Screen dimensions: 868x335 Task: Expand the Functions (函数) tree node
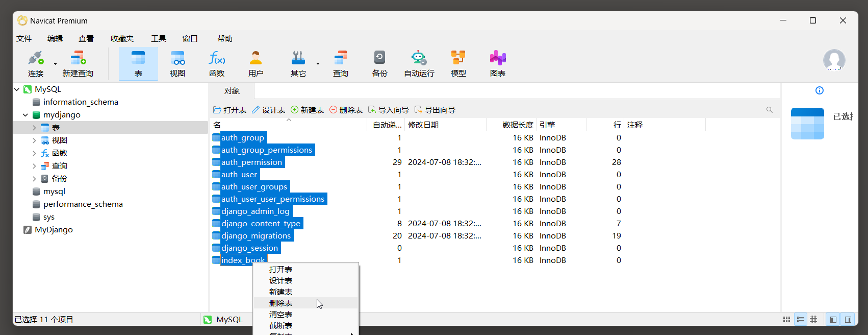(x=34, y=153)
